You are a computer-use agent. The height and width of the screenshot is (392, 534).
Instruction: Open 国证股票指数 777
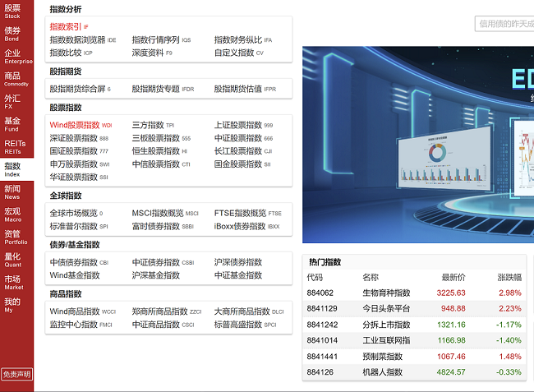point(79,151)
